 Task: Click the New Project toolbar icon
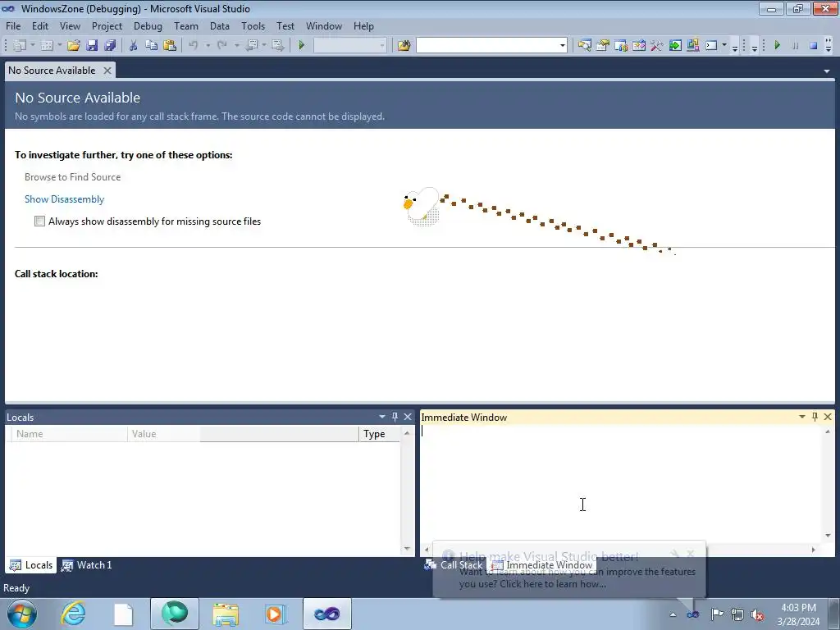[20, 46]
